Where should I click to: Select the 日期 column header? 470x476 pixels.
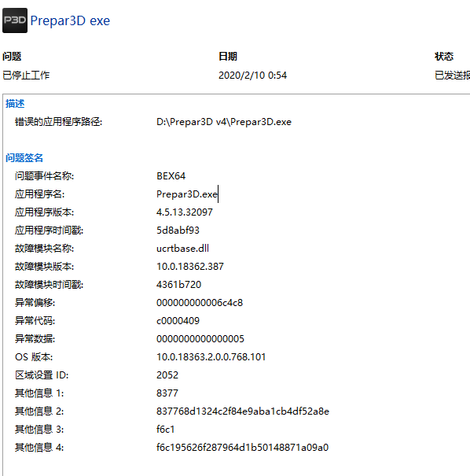[228, 57]
